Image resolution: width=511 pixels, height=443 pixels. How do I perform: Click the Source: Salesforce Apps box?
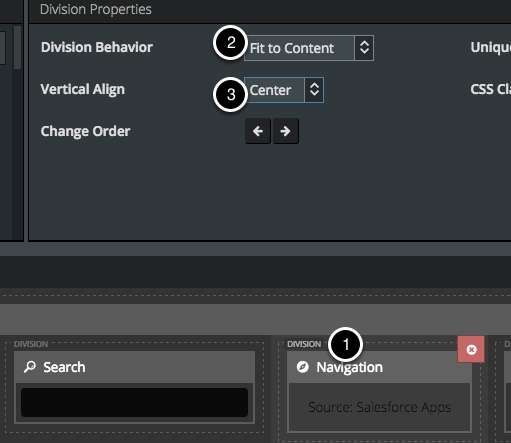click(379, 407)
